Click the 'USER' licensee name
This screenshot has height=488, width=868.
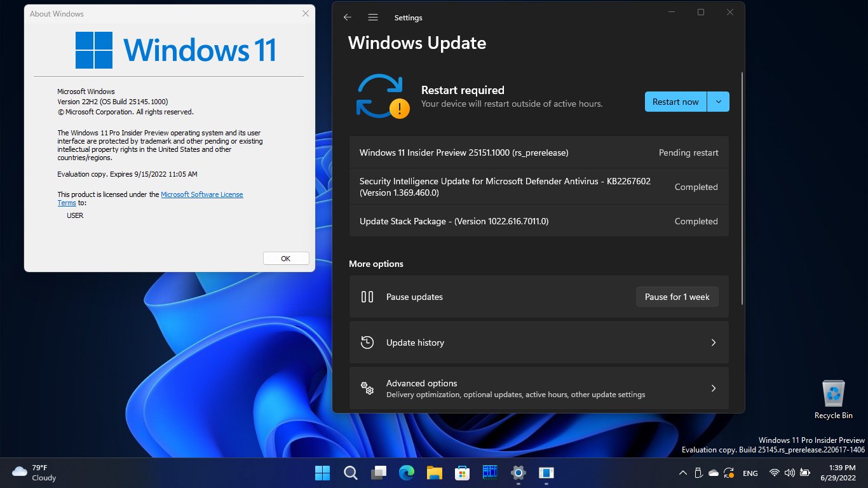tap(75, 215)
